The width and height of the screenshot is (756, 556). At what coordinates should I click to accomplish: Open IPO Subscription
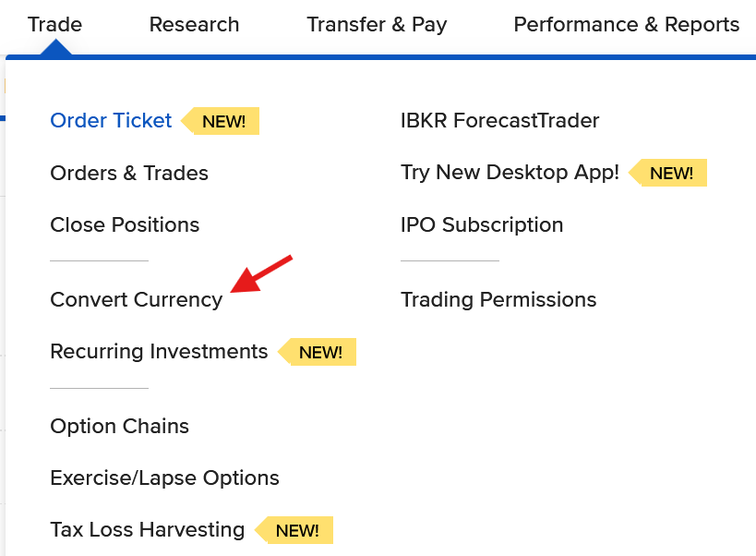click(x=482, y=225)
